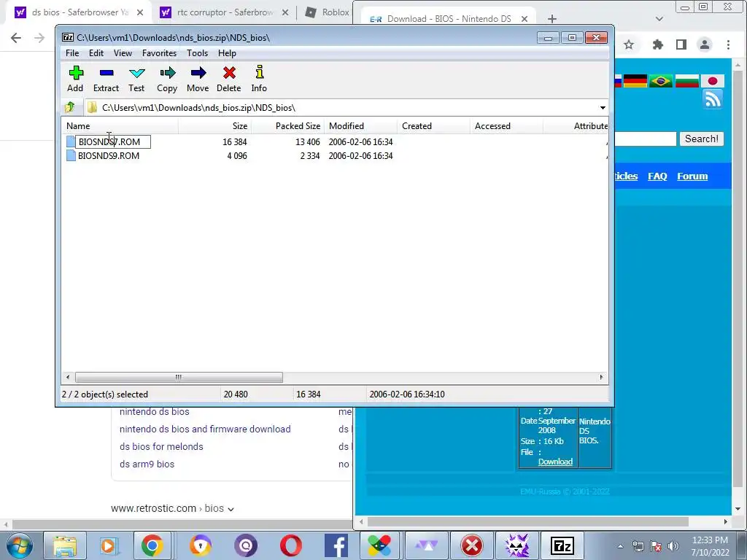Open Chrome from the taskbar
747x560 pixels.
coord(152,545)
